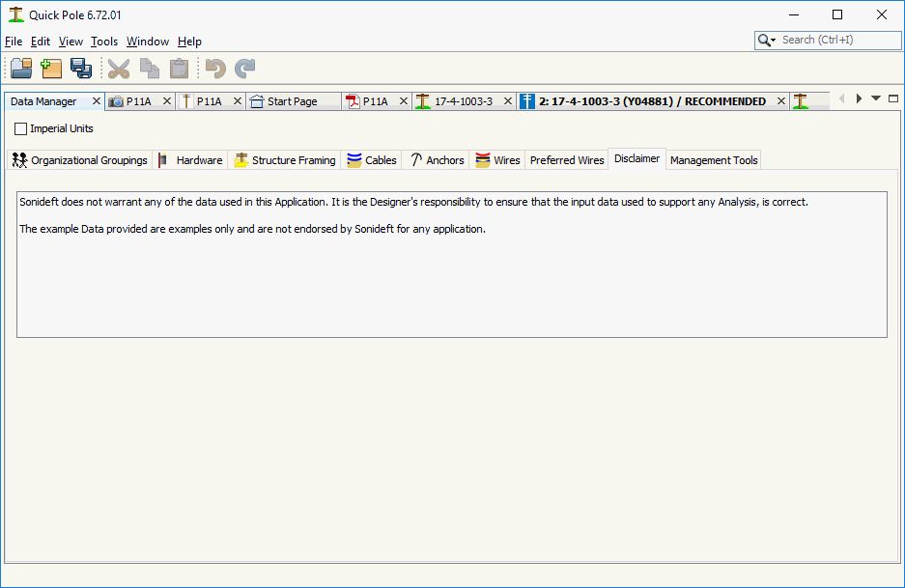Viewport: 905px width, 588px height.
Task: Switch to the Anchors tab
Action: point(437,160)
